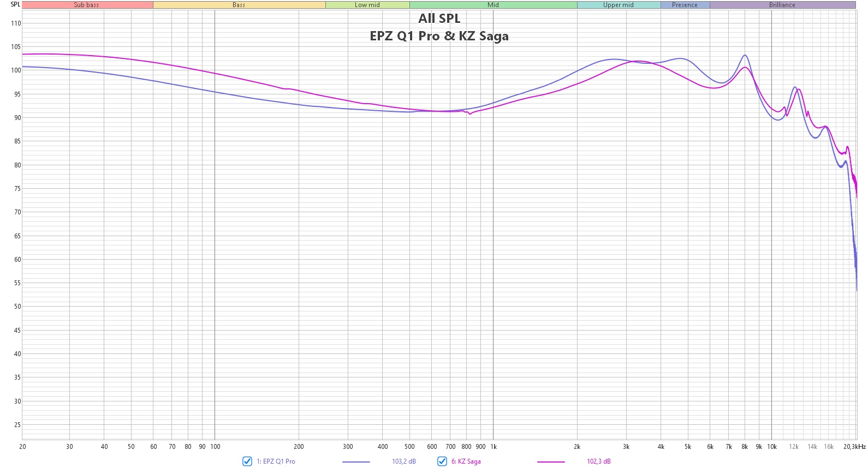Click the SPL axis label
The height and width of the screenshot is (468, 868).
pos(15,4)
